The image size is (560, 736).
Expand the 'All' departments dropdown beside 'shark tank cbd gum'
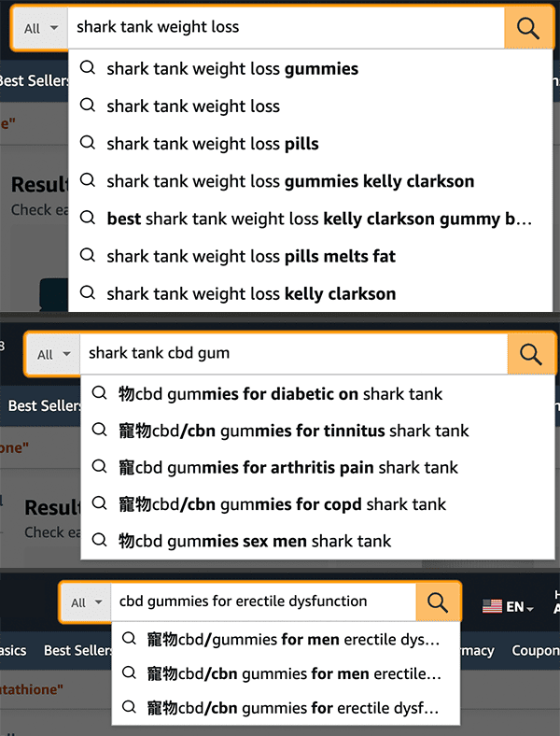pos(54,354)
